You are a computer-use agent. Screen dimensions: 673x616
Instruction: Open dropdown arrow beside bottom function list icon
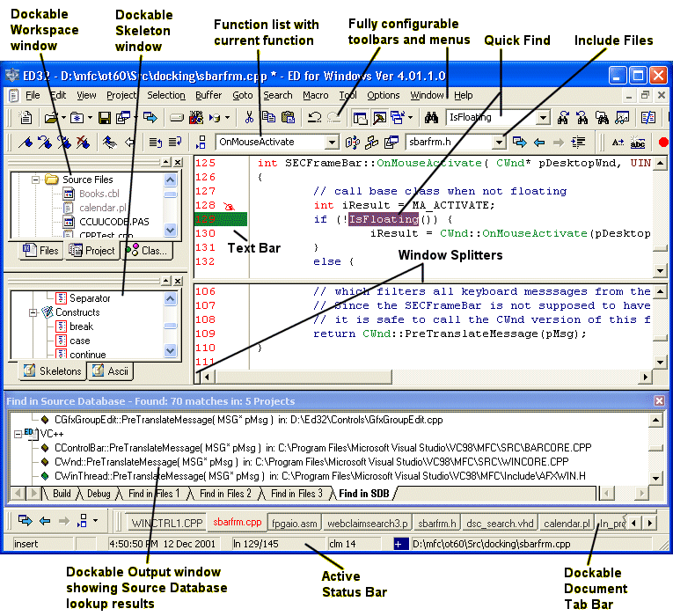pyautogui.click(x=95, y=521)
